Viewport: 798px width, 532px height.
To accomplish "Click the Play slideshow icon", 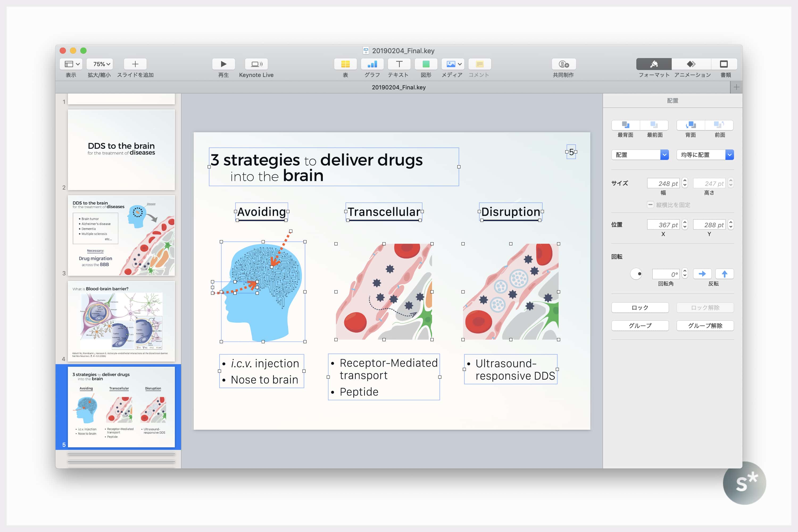I will [x=223, y=64].
